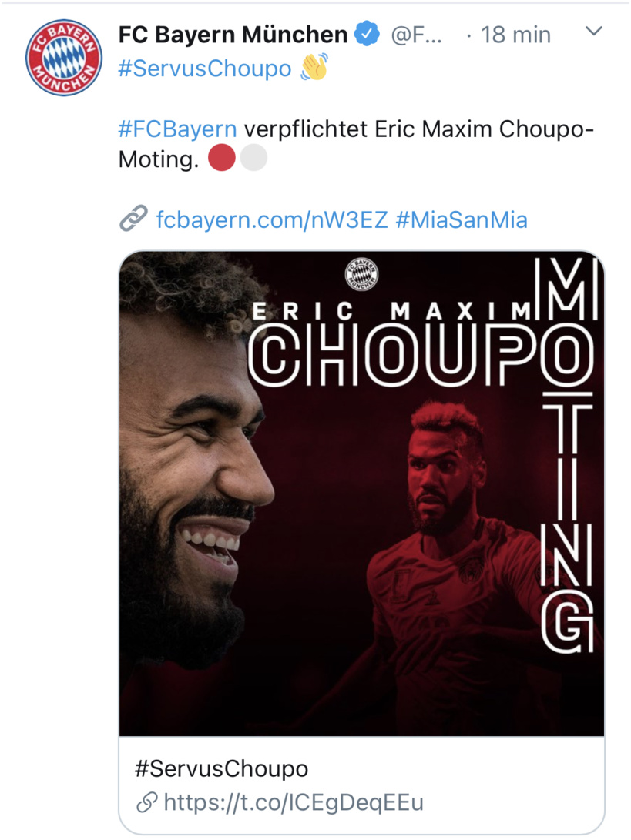Click the blue verified checkmark icon
Image resolution: width=631 pixels, height=840 pixels.
click(365, 34)
